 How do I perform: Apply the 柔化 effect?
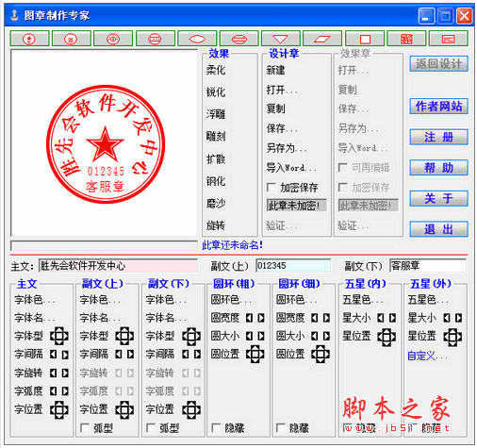216,70
